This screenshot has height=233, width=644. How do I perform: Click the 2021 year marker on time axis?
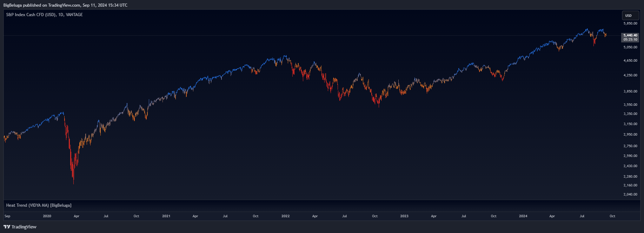pos(166,216)
